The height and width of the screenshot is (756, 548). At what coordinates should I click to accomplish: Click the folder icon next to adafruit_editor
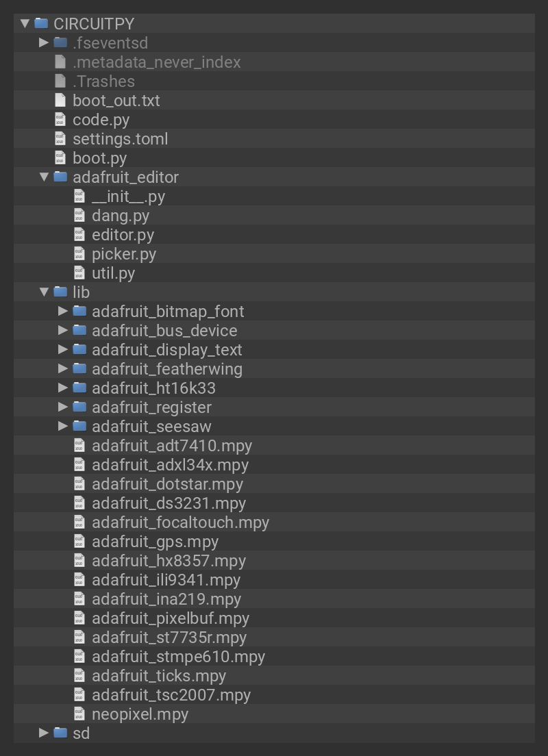60,177
